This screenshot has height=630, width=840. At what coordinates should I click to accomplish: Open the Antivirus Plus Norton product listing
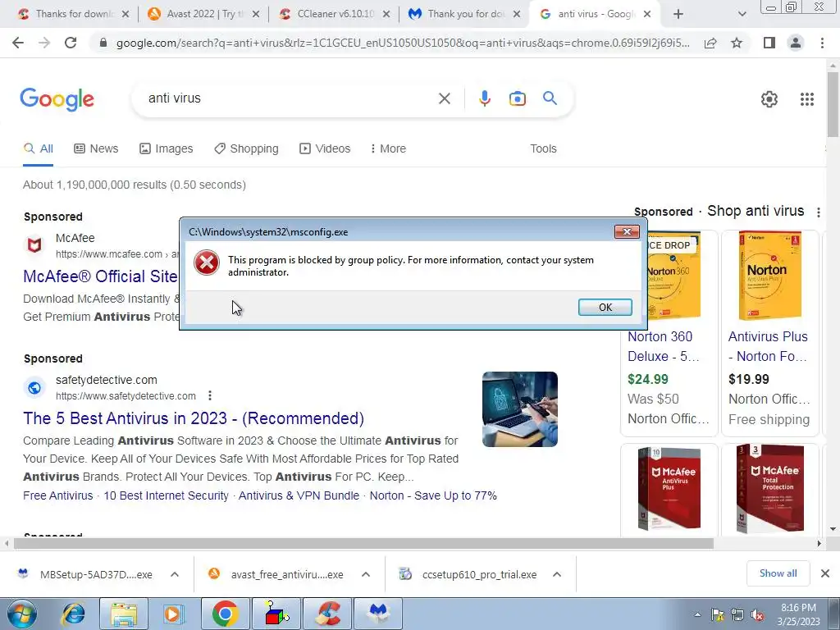[x=768, y=347]
